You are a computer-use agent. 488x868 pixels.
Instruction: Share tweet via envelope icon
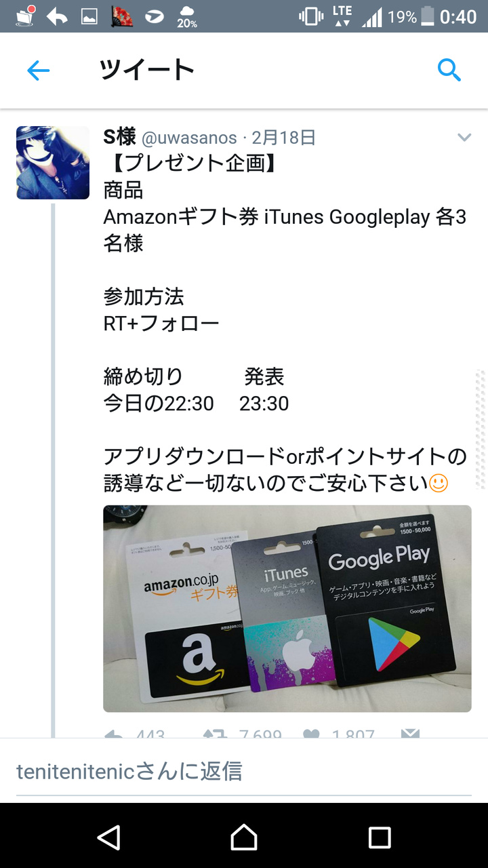(410, 734)
